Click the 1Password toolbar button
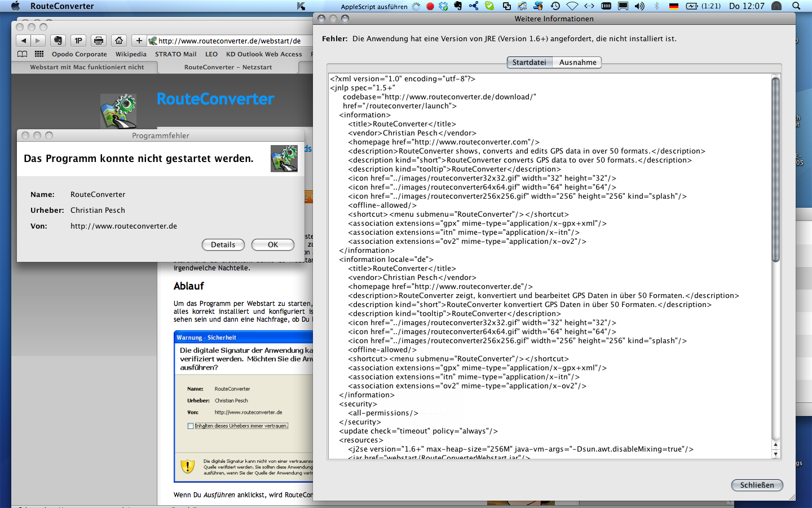 pyautogui.click(x=78, y=41)
